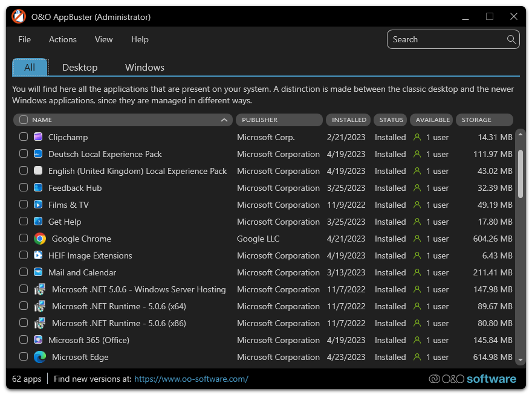The width and height of the screenshot is (532, 395).
Task: Click the user icon in Films & TV row
Action: 417,205
